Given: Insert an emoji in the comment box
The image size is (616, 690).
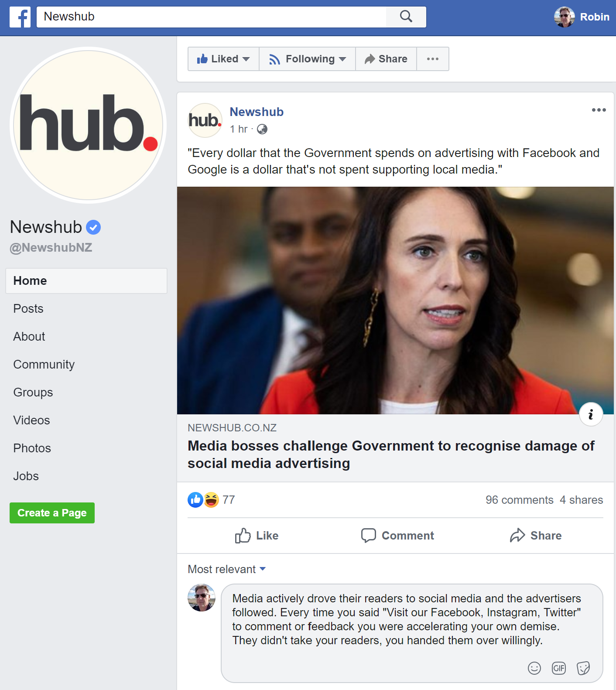Looking at the screenshot, I should [534, 668].
